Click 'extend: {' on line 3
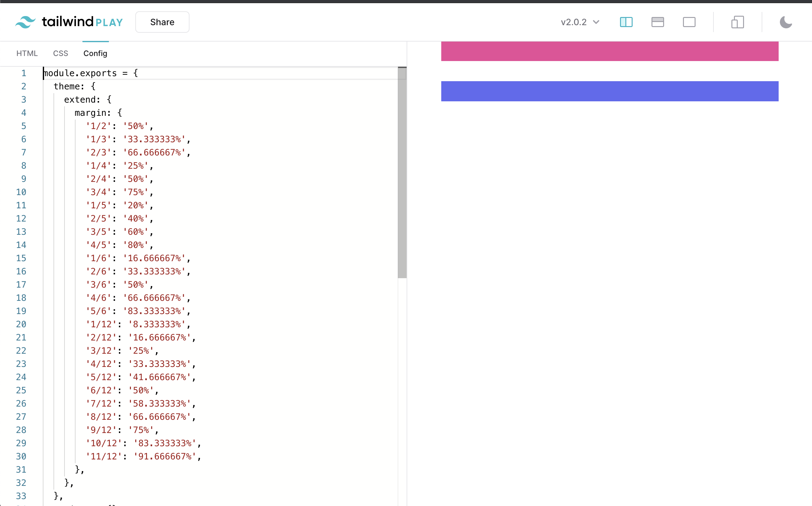This screenshot has width=812, height=506. tap(88, 99)
